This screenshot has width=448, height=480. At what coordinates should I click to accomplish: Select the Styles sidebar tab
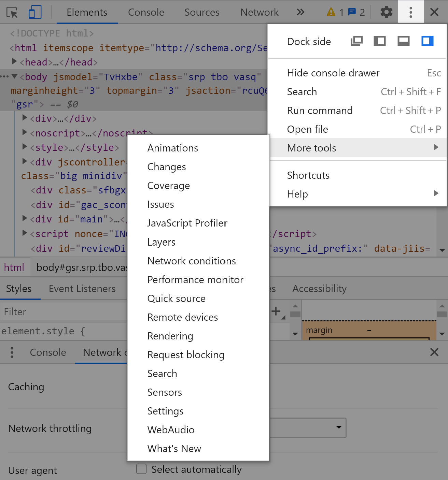pyautogui.click(x=19, y=289)
